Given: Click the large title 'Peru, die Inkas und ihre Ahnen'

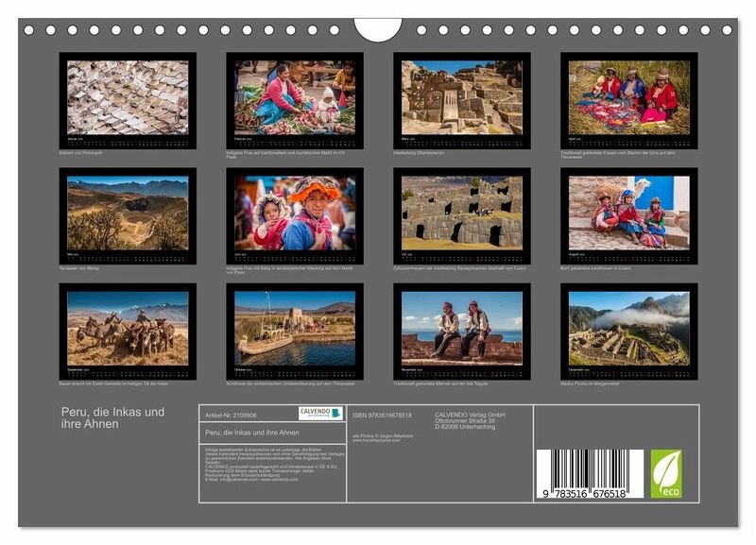Looking at the screenshot, I should [x=112, y=417].
